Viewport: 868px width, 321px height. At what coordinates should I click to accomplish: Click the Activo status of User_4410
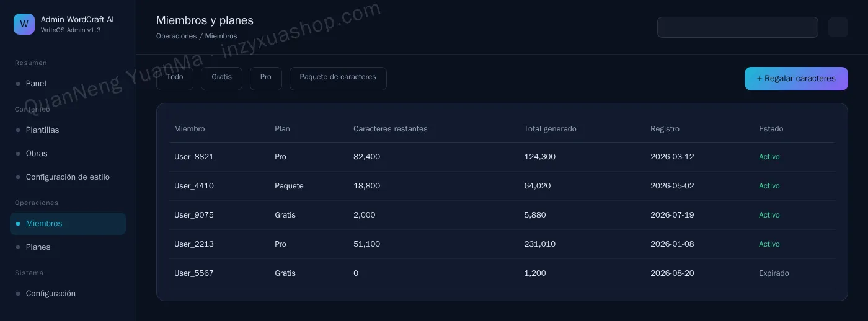pos(769,186)
